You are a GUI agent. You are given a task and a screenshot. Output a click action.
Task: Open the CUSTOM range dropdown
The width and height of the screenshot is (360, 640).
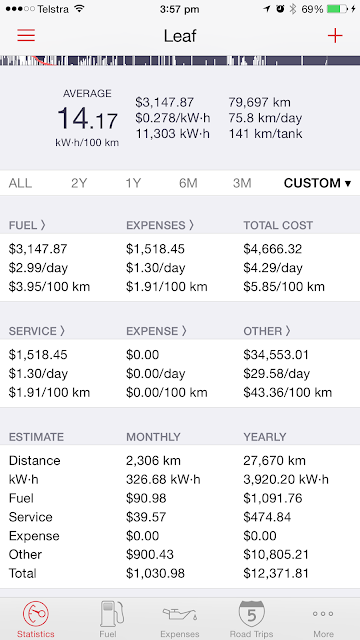pyautogui.click(x=317, y=183)
